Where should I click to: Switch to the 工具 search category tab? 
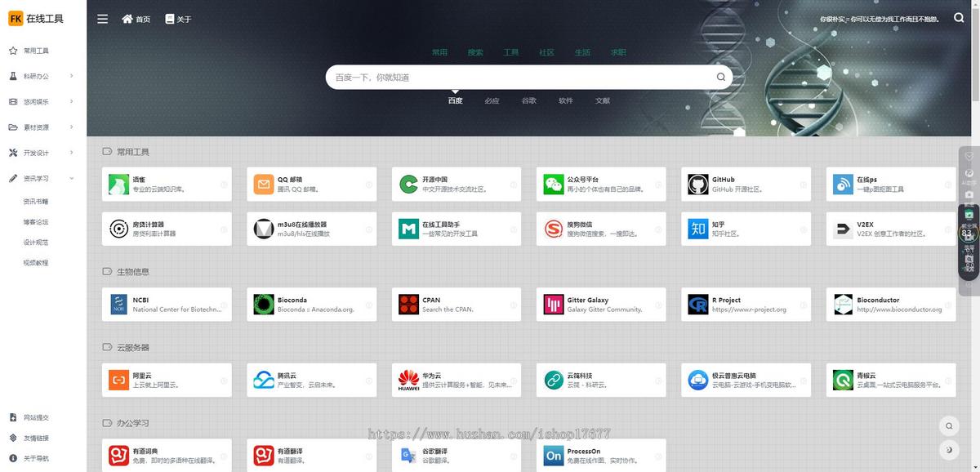pos(511,52)
